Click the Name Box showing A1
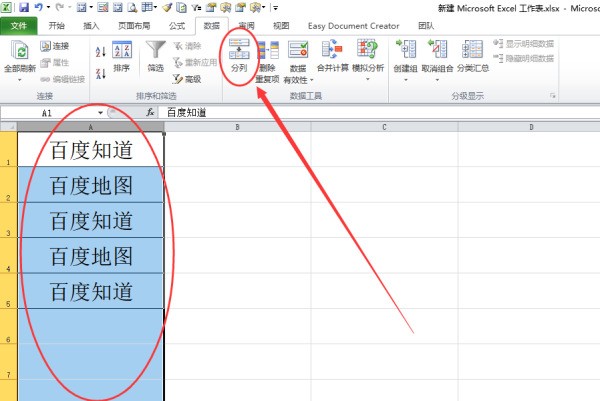 tap(48, 113)
